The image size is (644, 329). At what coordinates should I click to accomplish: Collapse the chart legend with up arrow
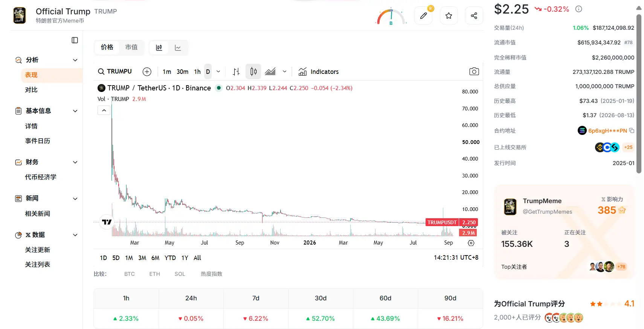[104, 110]
